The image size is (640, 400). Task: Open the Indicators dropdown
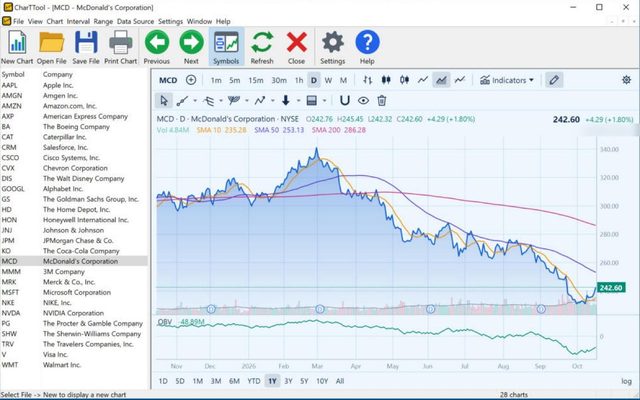coord(507,80)
